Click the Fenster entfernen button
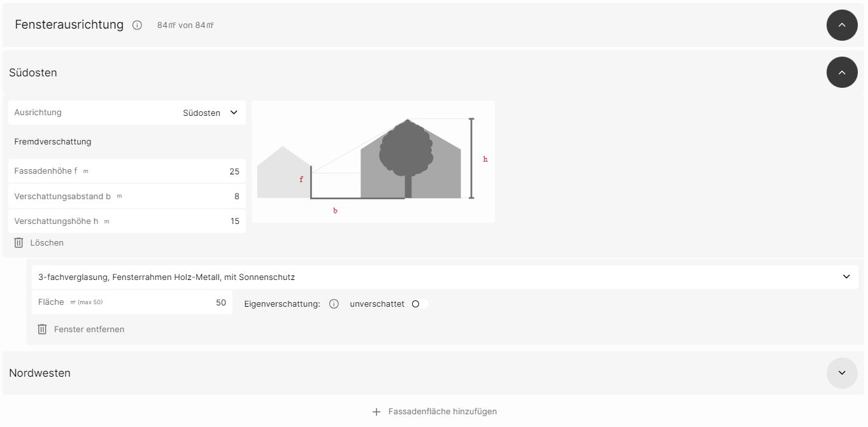This screenshot has height=427, width=868. (89, 329)
